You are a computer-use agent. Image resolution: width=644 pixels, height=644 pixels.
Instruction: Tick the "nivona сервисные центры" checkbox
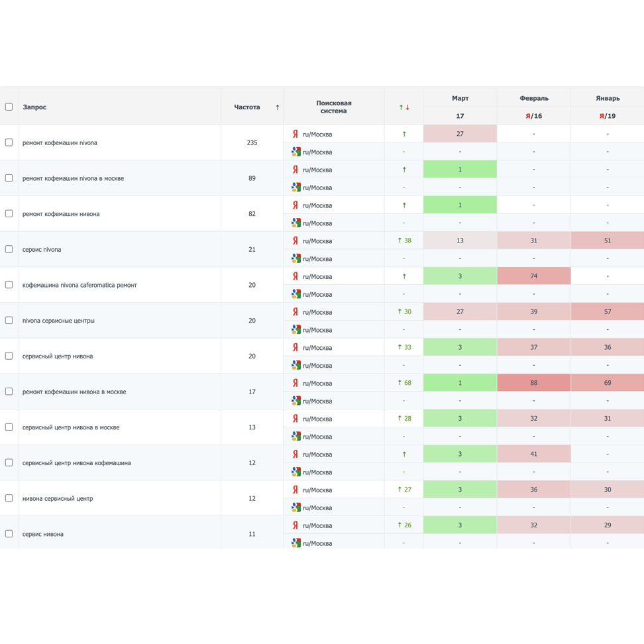pos(9,321)
